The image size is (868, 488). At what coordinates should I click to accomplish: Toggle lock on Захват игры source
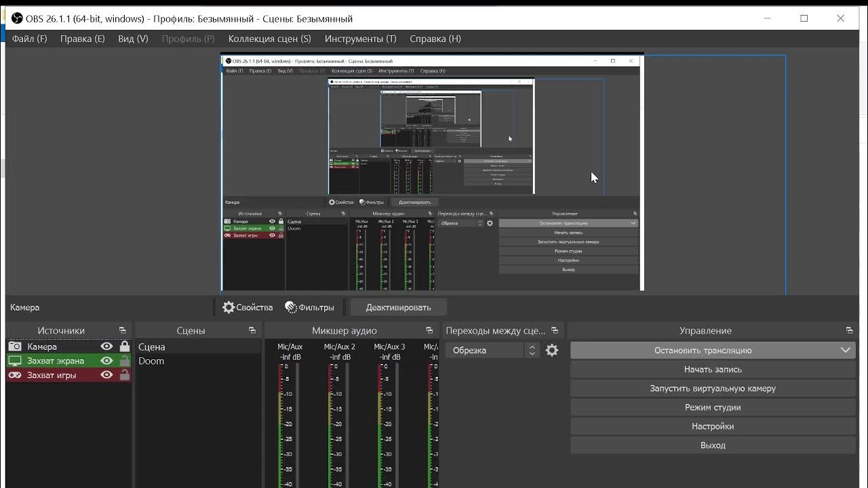point(124,375)
